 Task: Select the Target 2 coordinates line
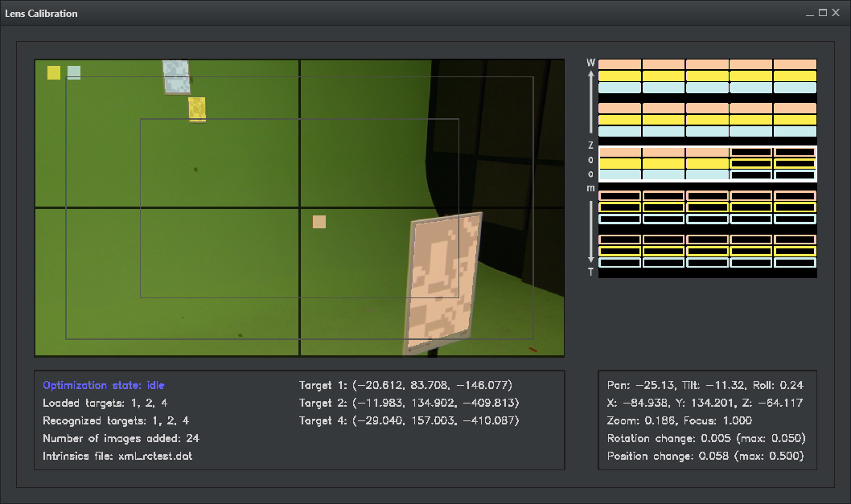409,403
